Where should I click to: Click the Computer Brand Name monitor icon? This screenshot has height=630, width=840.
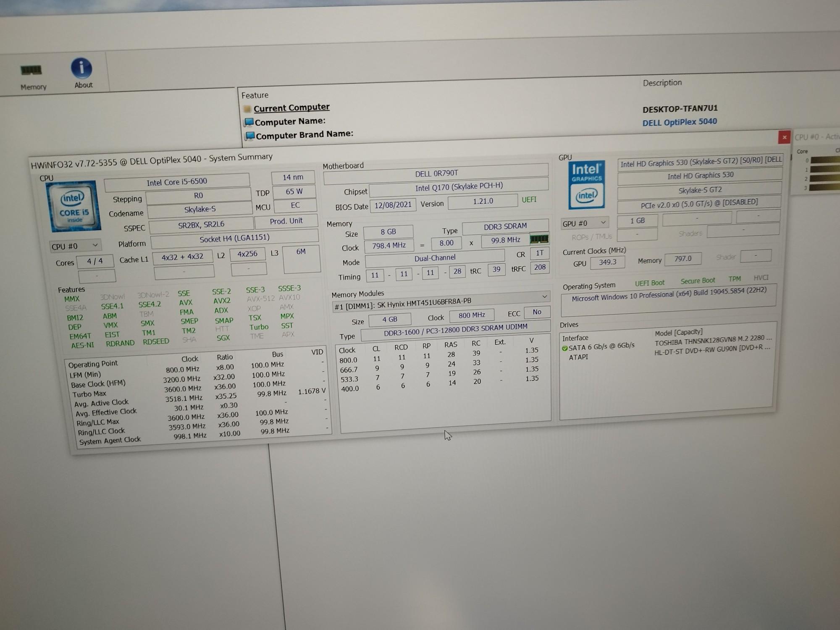pos(250,136)
